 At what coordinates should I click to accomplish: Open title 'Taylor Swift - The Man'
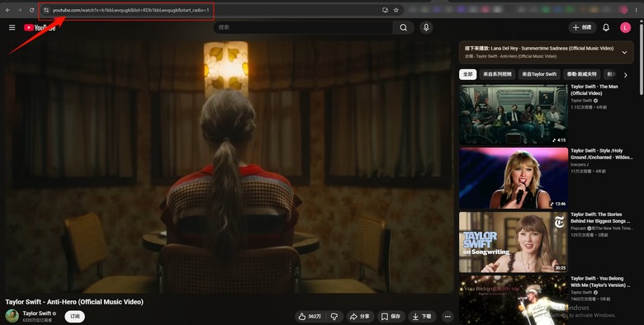(x=594, y=90)
